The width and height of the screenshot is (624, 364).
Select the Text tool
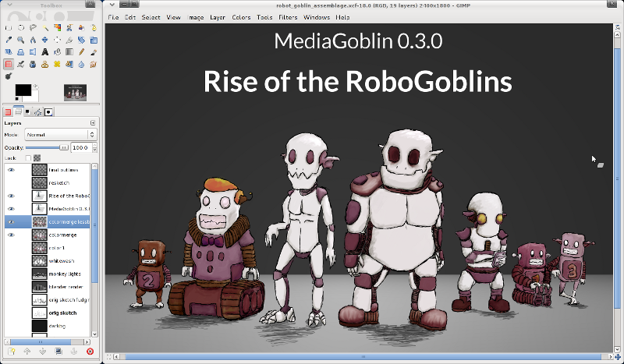coord(45,51)
